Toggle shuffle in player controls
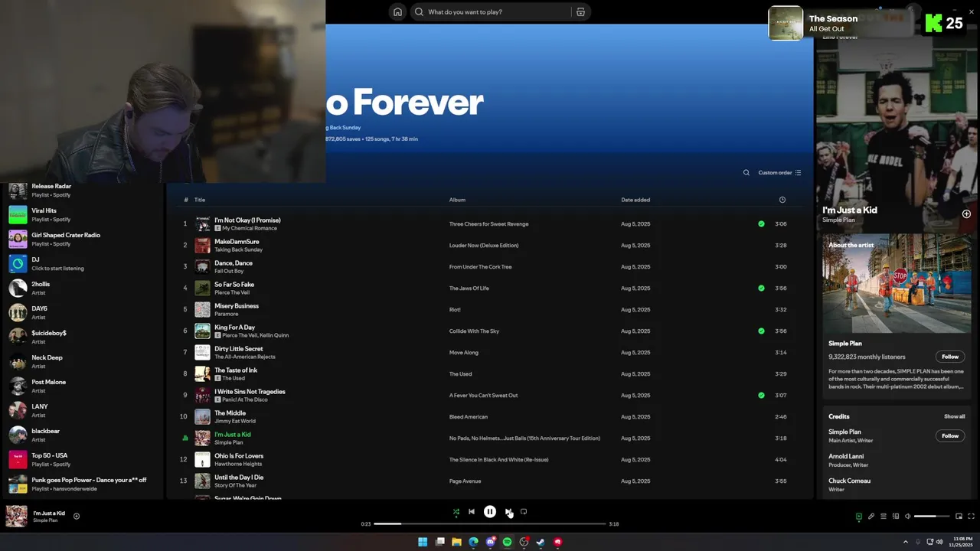This screenshot has height=551, width=980. coord(456,512)
